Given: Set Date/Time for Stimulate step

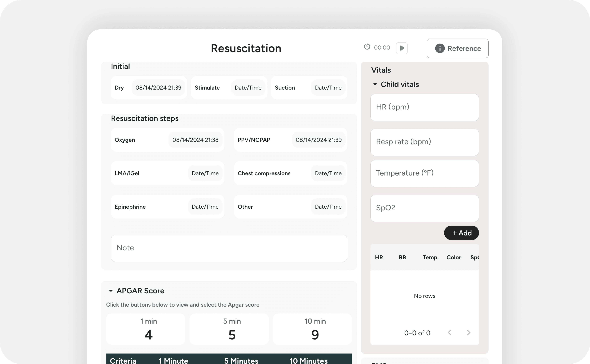Looking at the screenshot, I should click(248, 88).
